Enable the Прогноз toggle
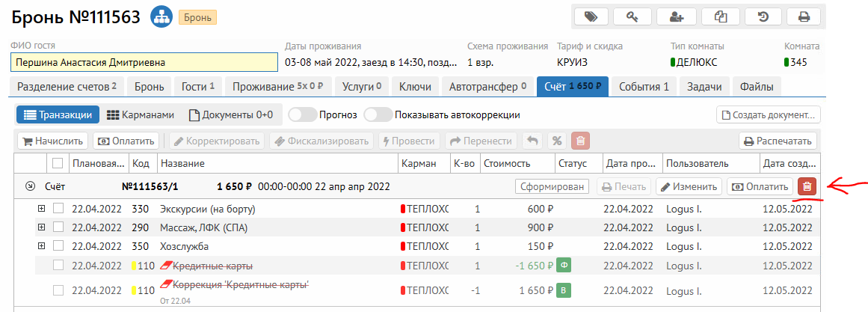868x312 pixels. coord(301,115)
